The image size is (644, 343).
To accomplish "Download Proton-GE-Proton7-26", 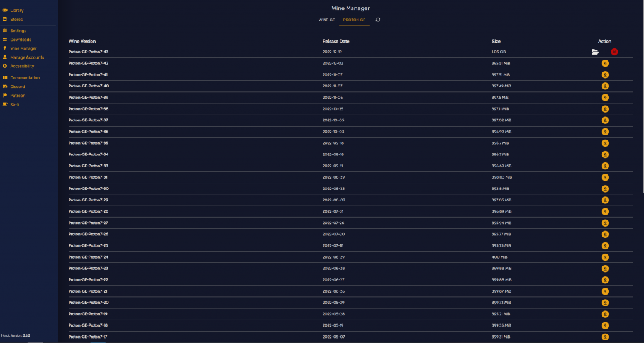I will [x=605, y=234].
